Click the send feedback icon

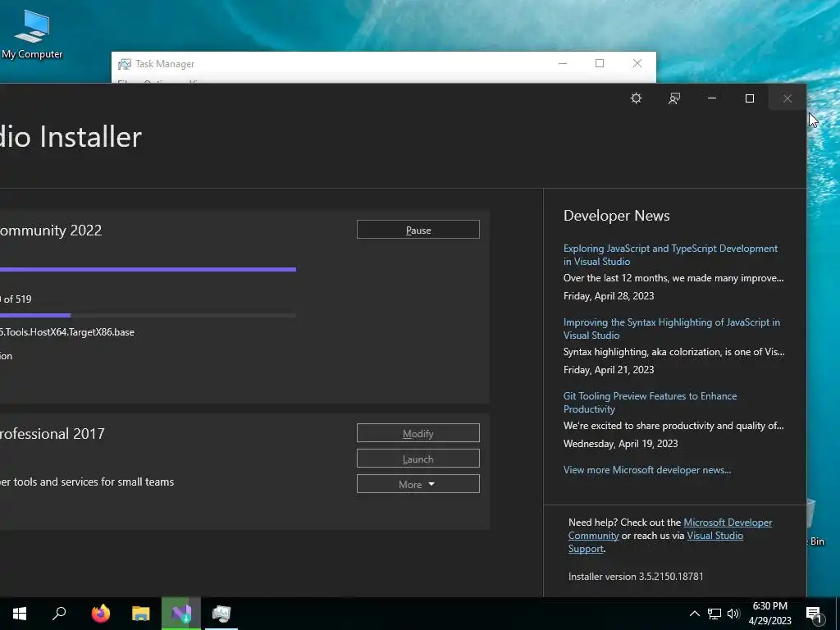tap(674, 98)
